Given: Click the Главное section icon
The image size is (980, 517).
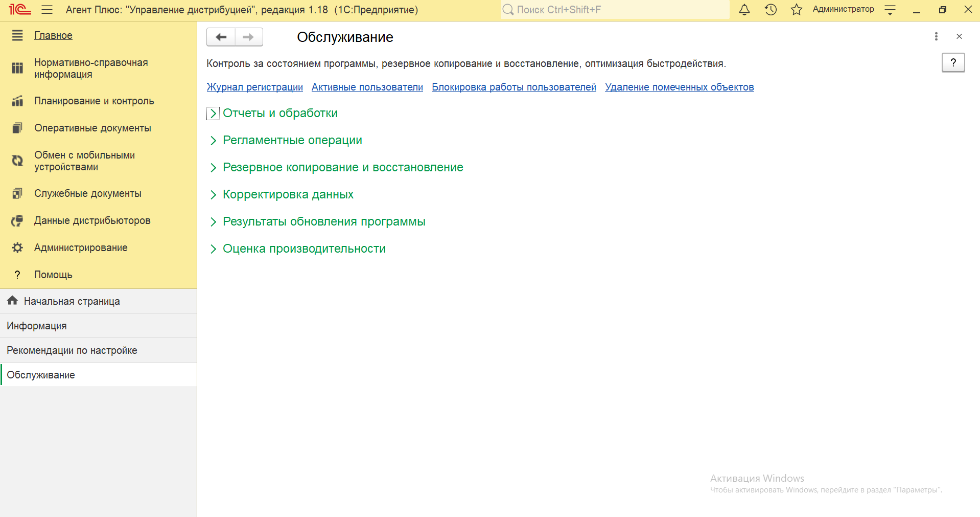Looking at the screenshot, I should tap(17, 35).
